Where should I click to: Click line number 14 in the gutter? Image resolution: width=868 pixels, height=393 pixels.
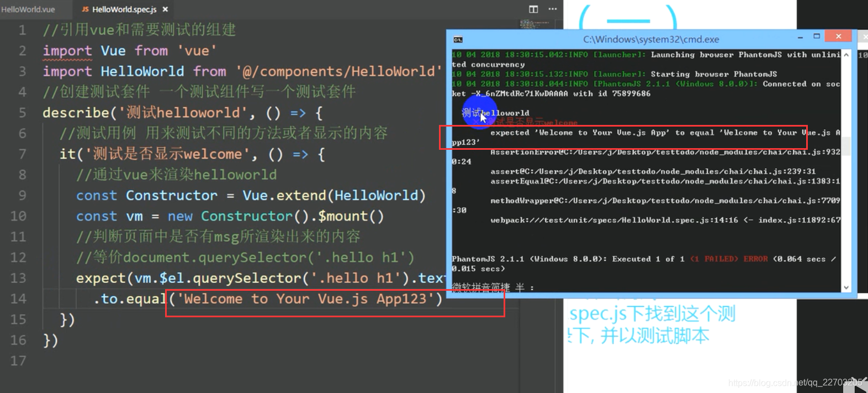pos(18,299)
